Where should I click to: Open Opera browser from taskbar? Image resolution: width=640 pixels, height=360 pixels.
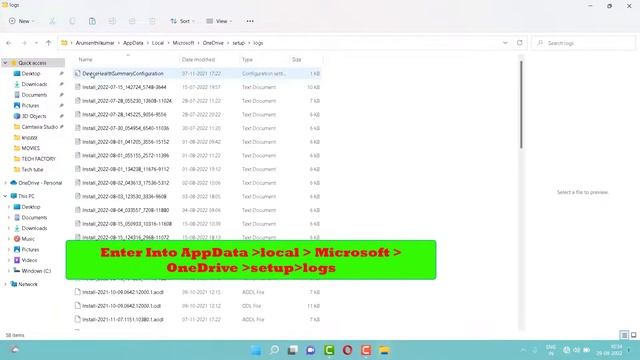pyautogui.click(x=348, y=350)
